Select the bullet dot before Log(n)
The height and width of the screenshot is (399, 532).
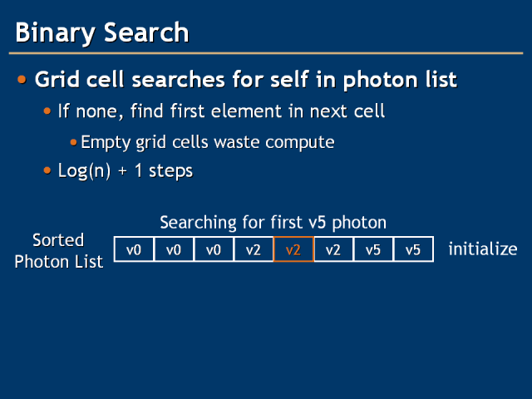pyautogui.click(x=48, y=171)
